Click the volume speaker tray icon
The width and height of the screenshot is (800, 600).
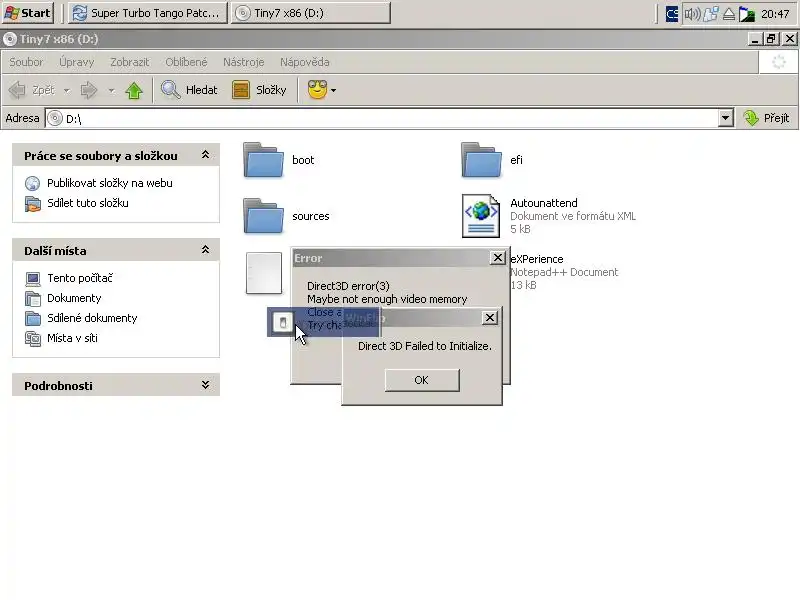point(692,14)
